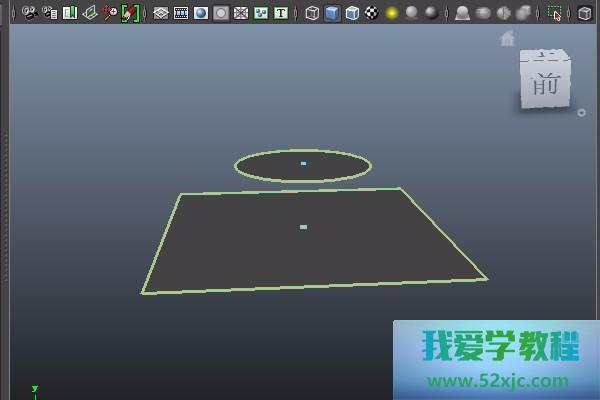Click the Grease Pencil icon
The image size is (600, 400).
pyautogui.click(x=130, y=13)
